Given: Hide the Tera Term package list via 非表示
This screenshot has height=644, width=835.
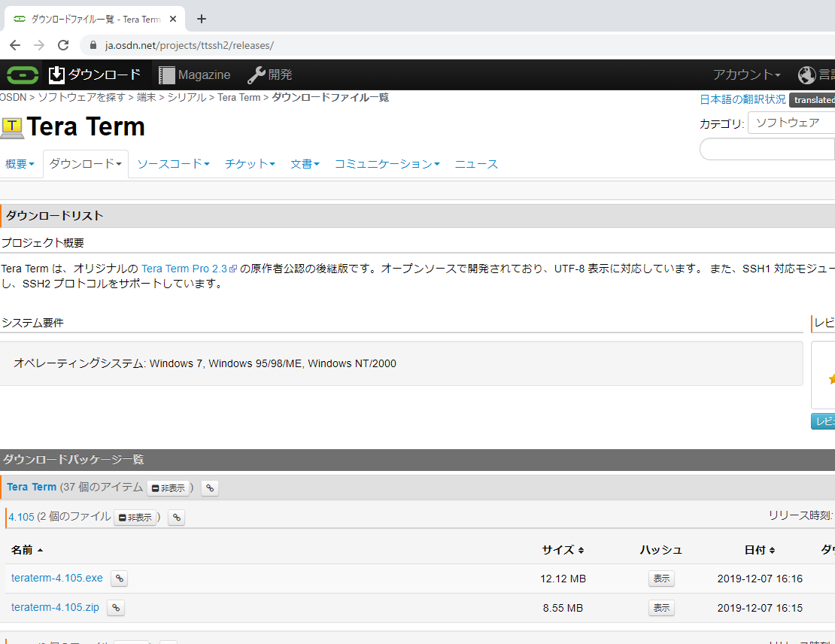Looking at the screenshot, I should (169, 488).
